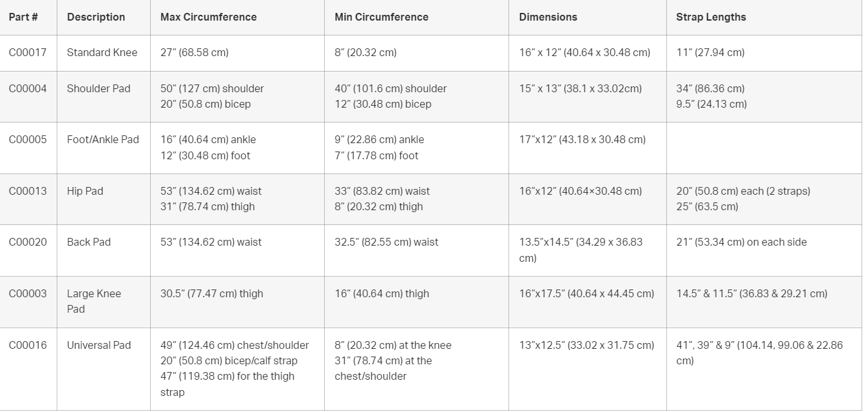Click Back Pad min circumference 32.5" waist

[x=386, y=242]
